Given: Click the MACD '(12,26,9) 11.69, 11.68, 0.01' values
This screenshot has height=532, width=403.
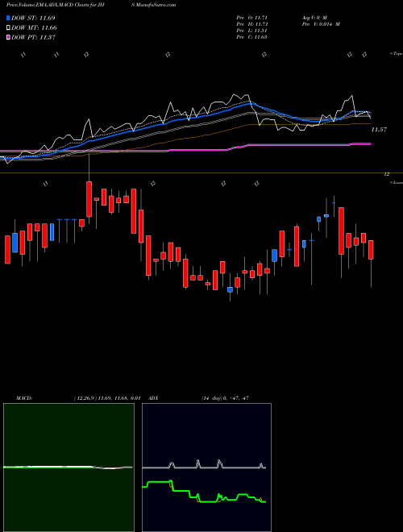Looking at the screenshot, I should pyautogui.click(x=107, y=398).
